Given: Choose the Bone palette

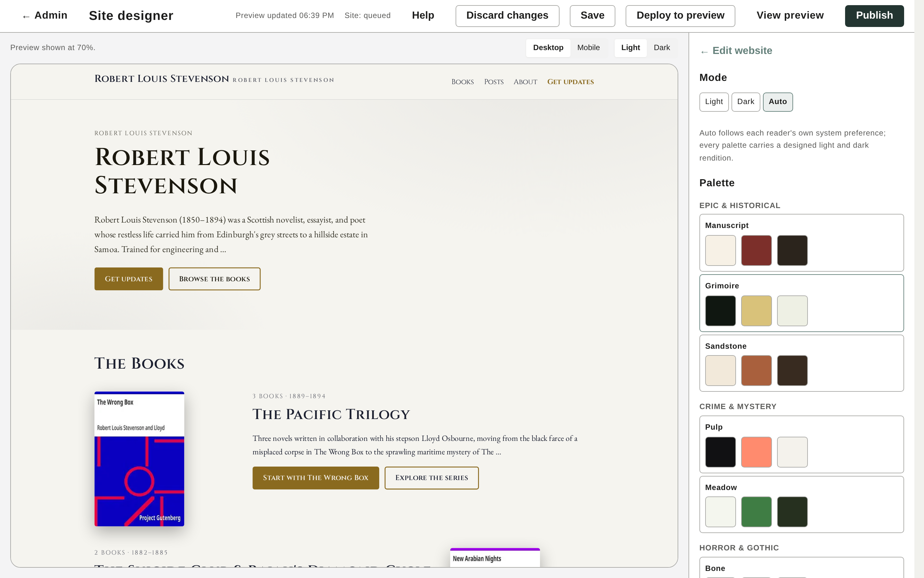Looking at the screenshot, I should (x=801, y=568).
